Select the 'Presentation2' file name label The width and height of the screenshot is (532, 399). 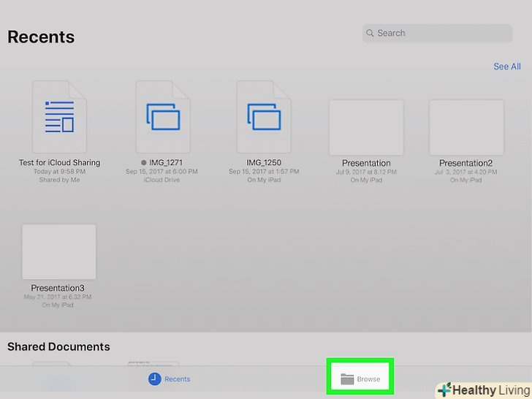pyautogui.click(x=465, y=163)
